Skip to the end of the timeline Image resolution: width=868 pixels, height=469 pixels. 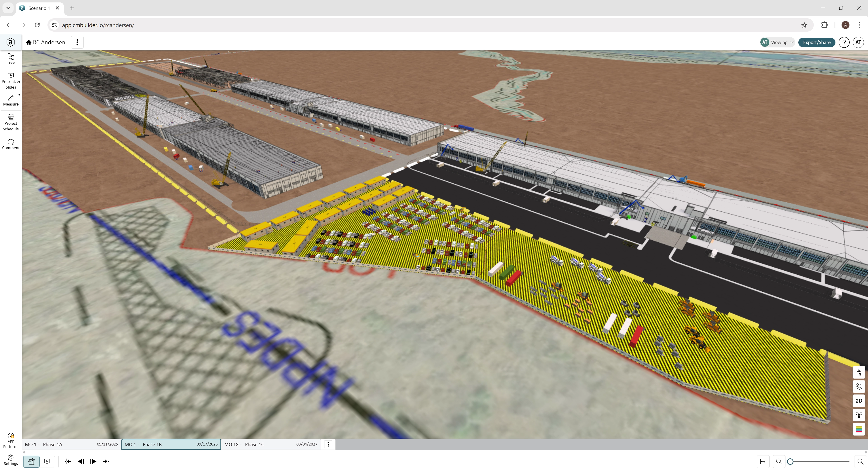coord(106,461)
